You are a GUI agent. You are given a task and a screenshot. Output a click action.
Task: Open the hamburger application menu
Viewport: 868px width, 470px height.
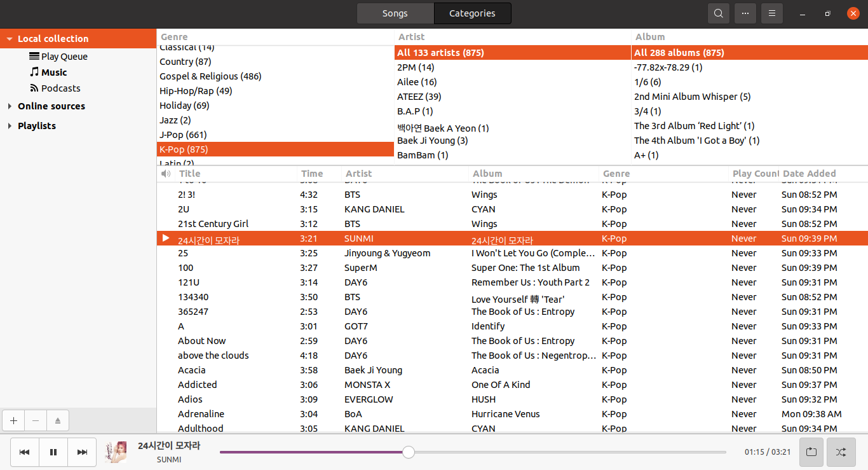pyautogui.click(x=771, y=13)
